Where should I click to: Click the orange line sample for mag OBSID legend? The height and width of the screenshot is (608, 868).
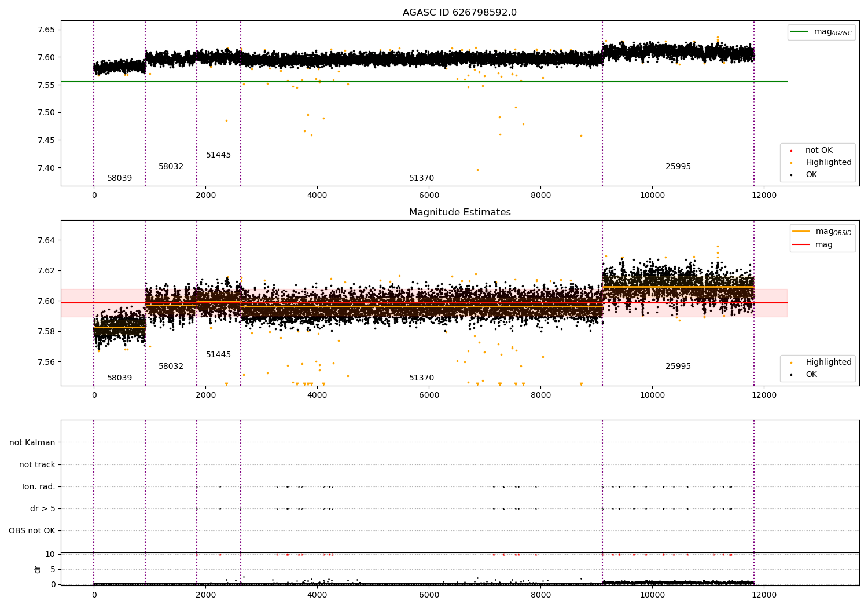(x=801, y=232)
